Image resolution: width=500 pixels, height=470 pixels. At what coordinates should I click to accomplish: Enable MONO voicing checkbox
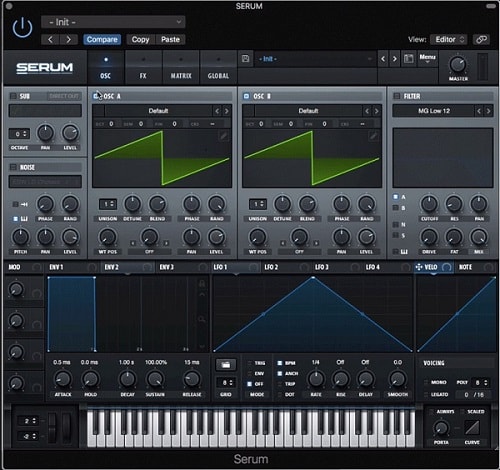[426, 382]
